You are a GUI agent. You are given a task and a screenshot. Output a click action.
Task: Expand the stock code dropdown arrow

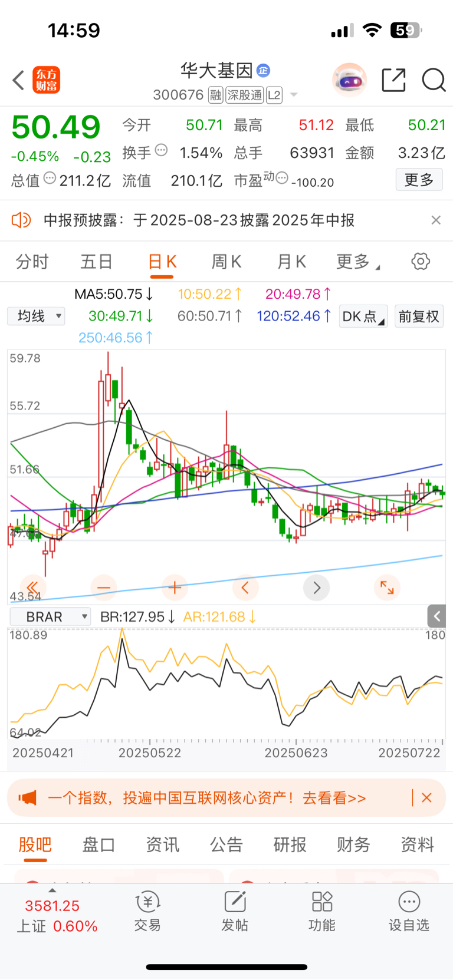pos(294,95)
